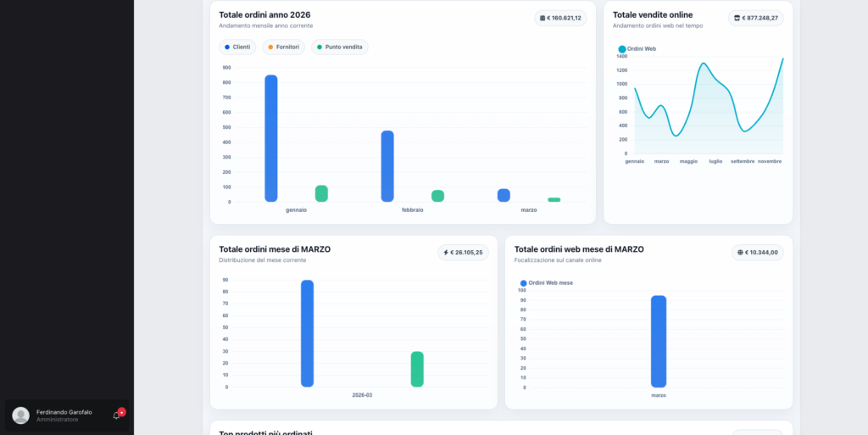
Task: Toggle the Fornitori series in the legend
Action: click(284, 47)
